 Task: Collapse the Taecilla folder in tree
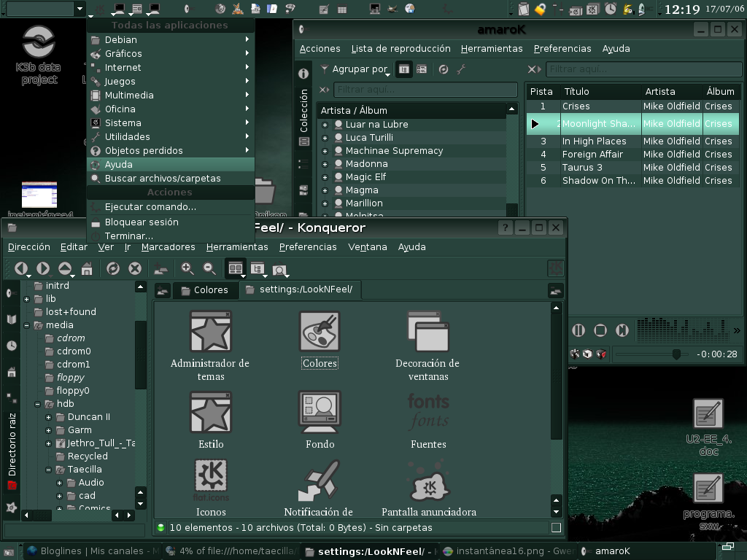(48, 470)
